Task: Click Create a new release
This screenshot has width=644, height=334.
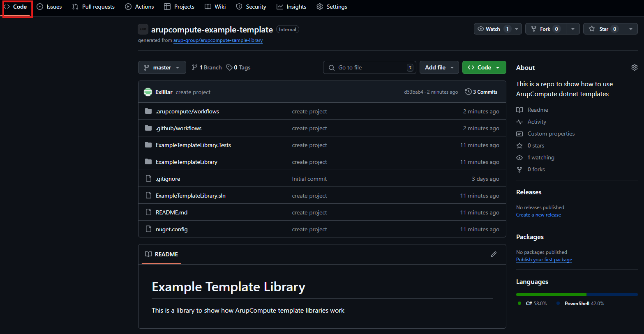Action: 538,215
